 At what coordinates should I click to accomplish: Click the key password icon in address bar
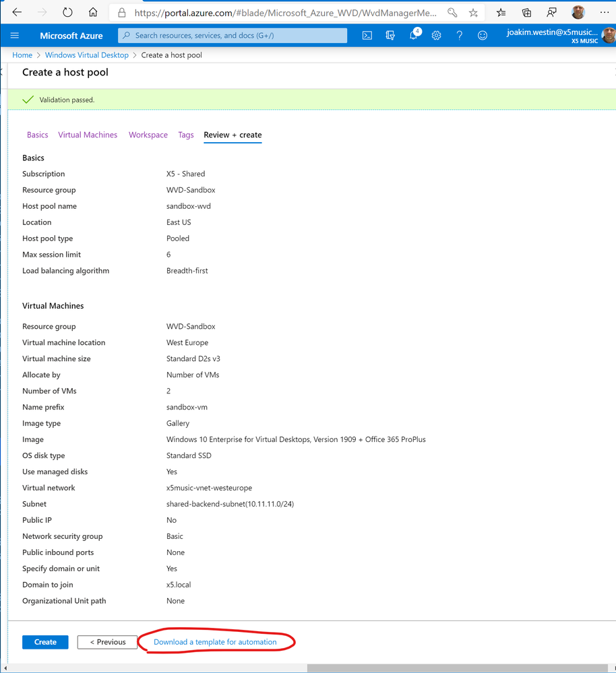tap(452, 13)
